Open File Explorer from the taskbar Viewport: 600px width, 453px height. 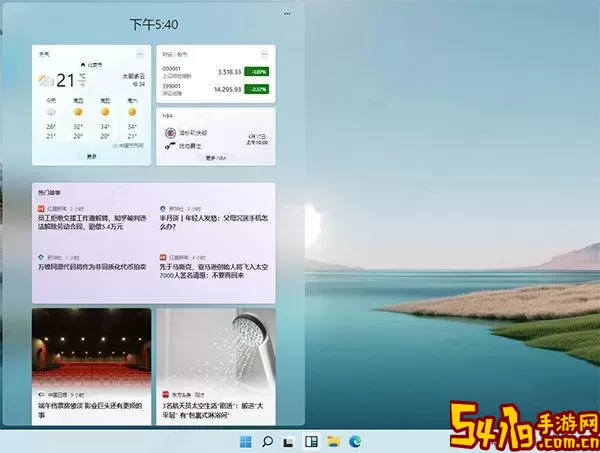click(x=333, y=442)
